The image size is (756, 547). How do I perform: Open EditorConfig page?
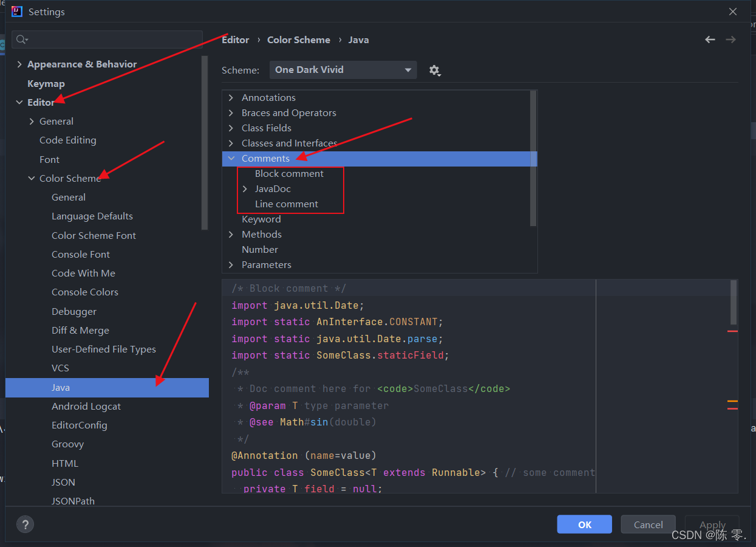click(80, 425)
